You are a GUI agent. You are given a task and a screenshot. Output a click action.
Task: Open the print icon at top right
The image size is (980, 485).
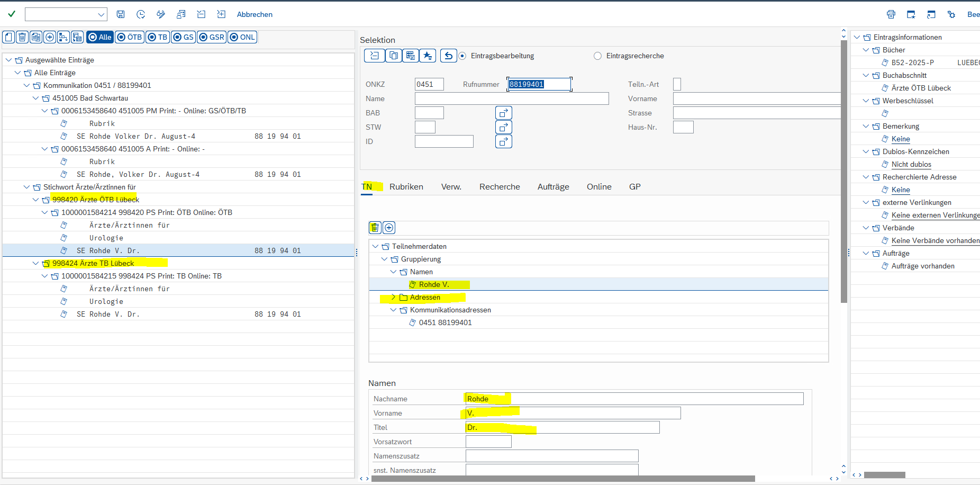891,14
